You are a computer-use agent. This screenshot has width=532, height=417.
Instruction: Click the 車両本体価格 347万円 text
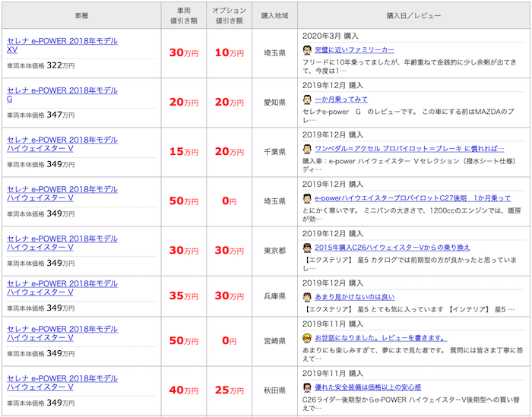point(41,115)
